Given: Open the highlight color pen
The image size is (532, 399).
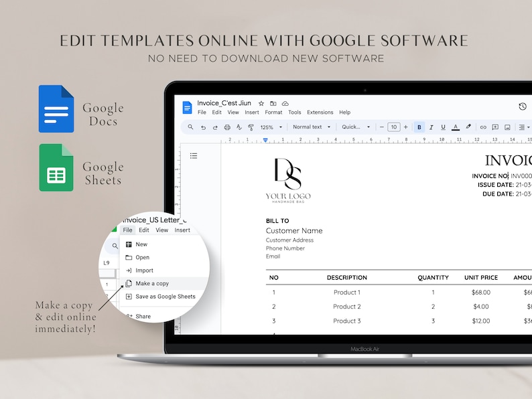Looking at the screenshot, I should pyautogui.click(x=468, y=127).
